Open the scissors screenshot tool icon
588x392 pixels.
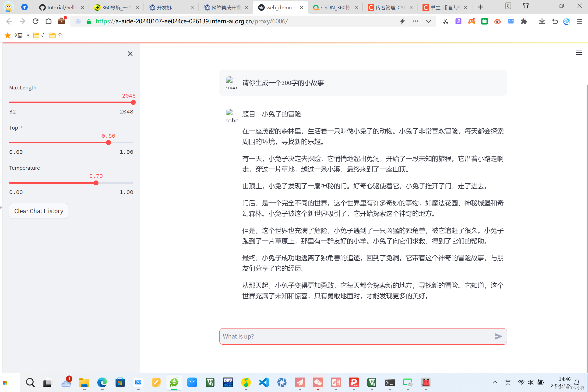(445, 21)
